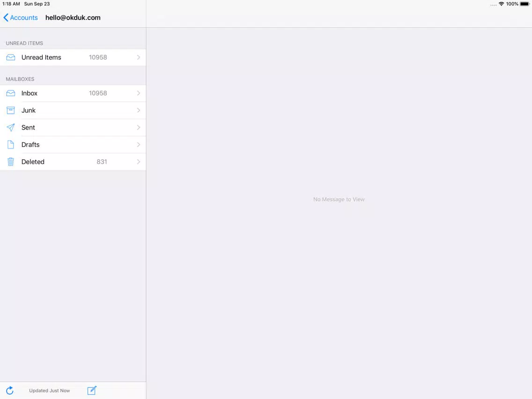Click the Drafts document icon

pyautogui.click(x=10, y=145)
